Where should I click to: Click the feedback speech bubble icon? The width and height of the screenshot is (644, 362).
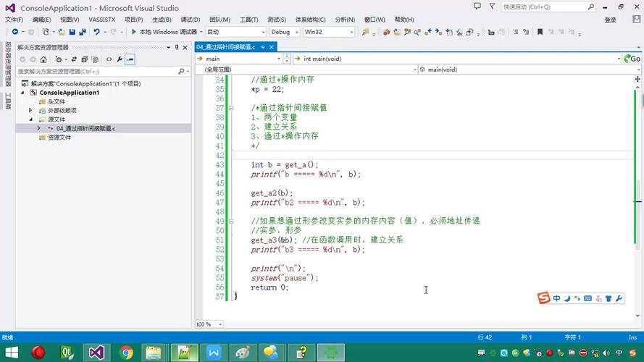(x=477, y=7)
